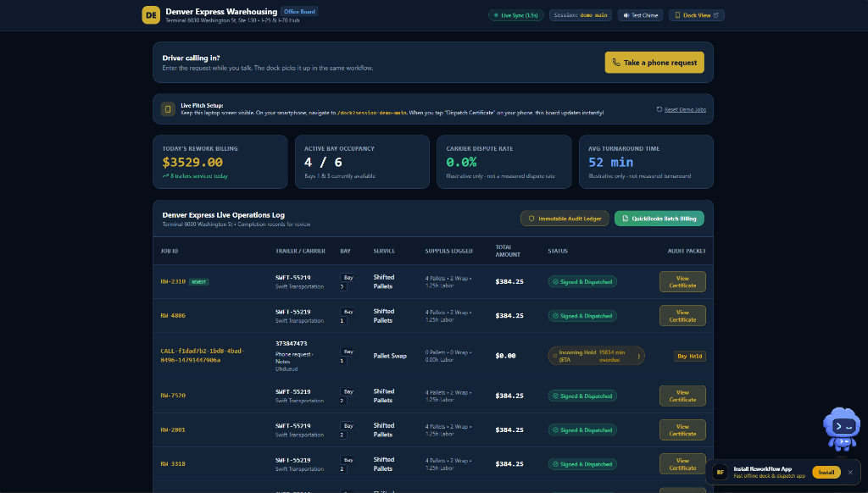Viewport: 868px width, 493px height.
Task: Click Signed & Dispatched status for RW-2310
Action: click(582, 281)
